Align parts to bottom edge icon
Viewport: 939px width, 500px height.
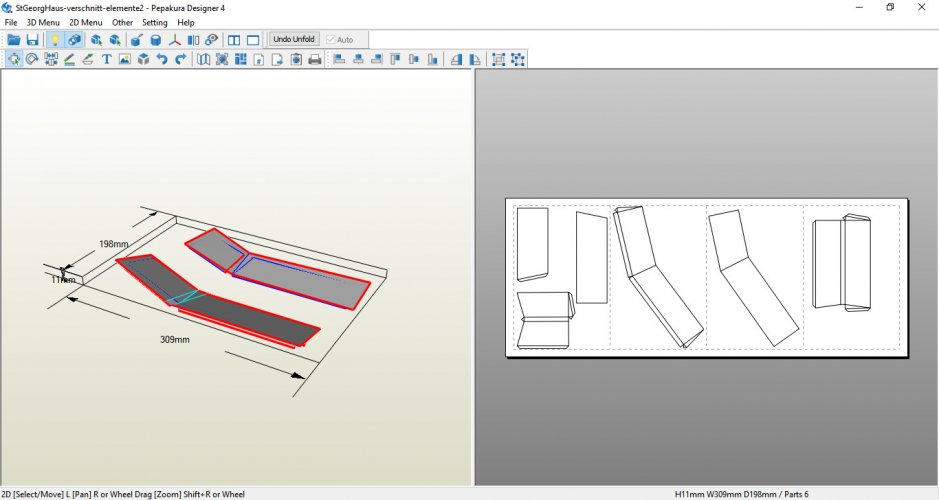[x=432, y=59]
